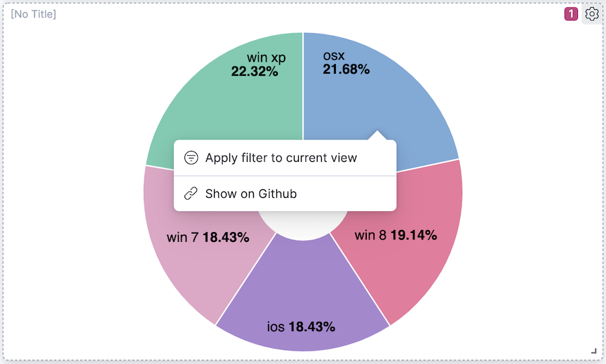The image size is (606, 364).
Task: Click the win 8 19.14% label text
Action: pos(396,235)
